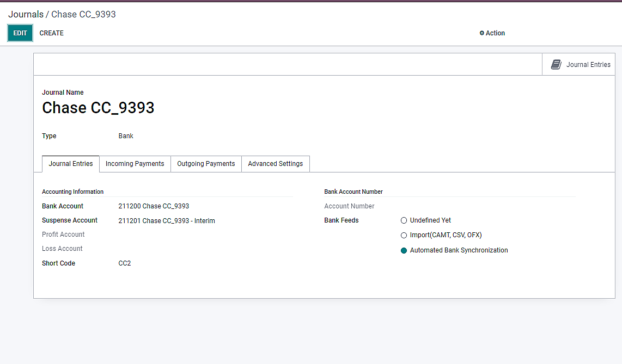Select Import(CAMT, CSV, OFX) bank feed
The image size is (622, 364).
pos(404,235)
